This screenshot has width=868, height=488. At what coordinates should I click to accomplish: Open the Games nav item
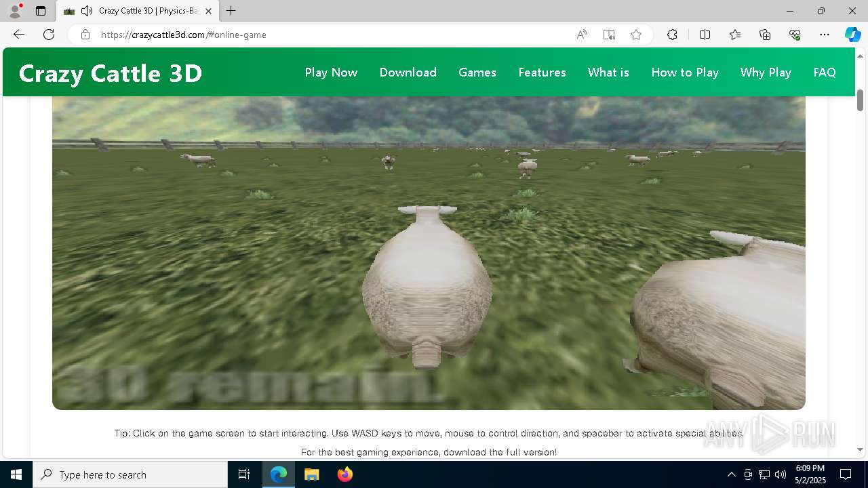click(x=477, y=73)
